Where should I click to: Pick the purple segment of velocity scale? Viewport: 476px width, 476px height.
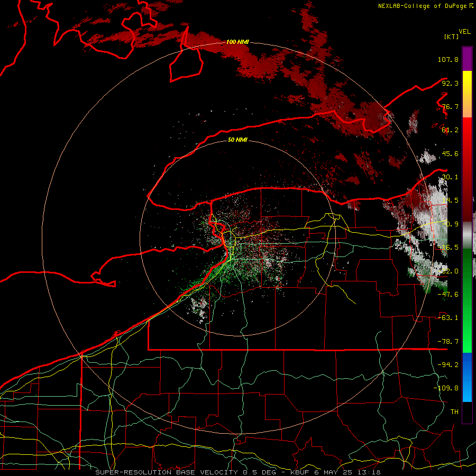point(467,59)
